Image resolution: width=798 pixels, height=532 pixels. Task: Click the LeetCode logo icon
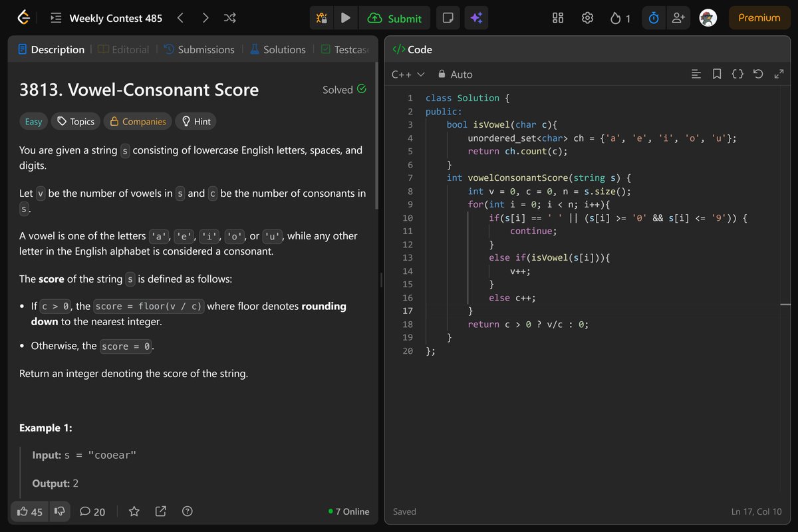pos(25,18)
